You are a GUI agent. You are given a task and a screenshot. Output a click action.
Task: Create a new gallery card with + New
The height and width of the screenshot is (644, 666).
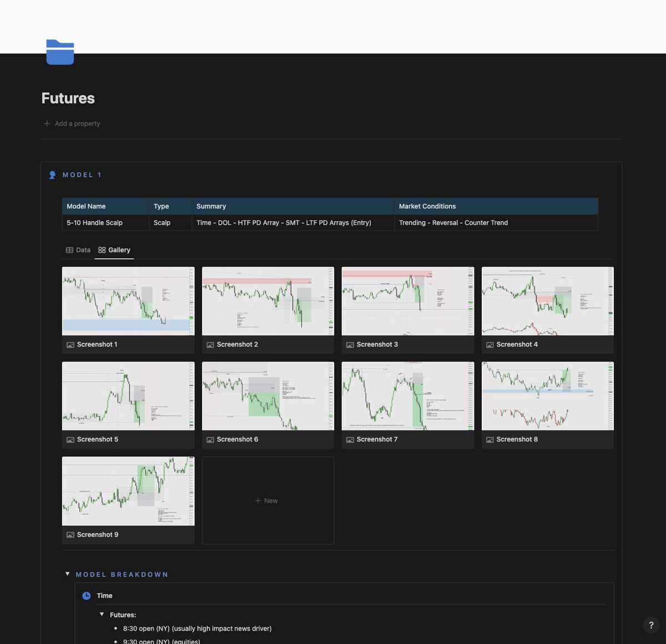268,500
